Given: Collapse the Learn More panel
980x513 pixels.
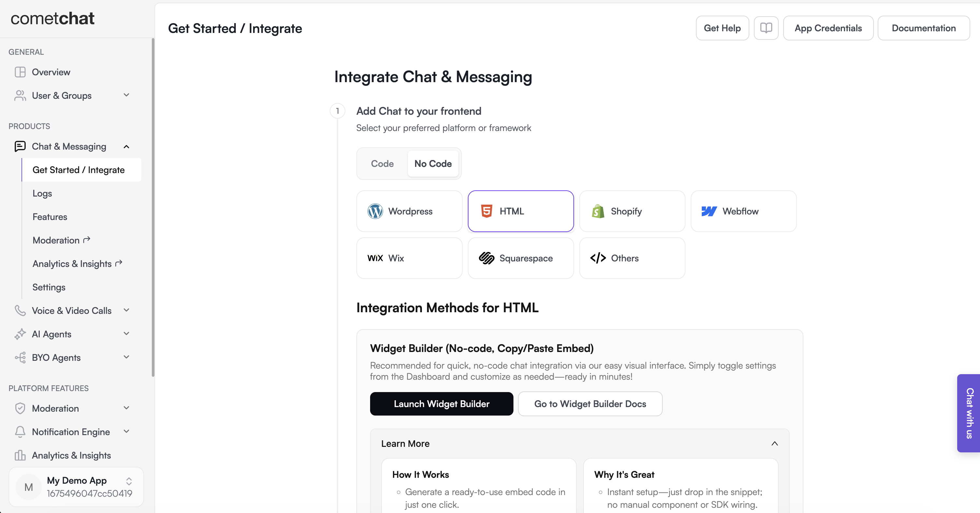Looking at the screenshot, I should 774,443.
